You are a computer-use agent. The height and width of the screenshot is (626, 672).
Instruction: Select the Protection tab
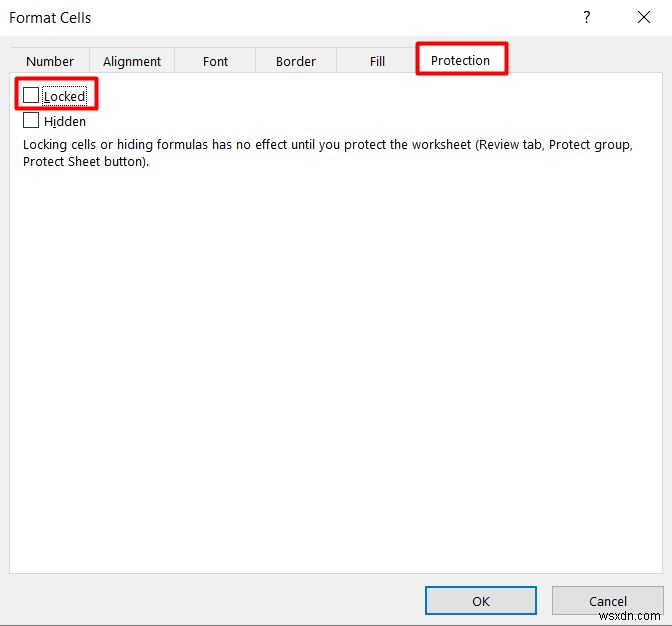pyautogui.click(x=462, y=60)
